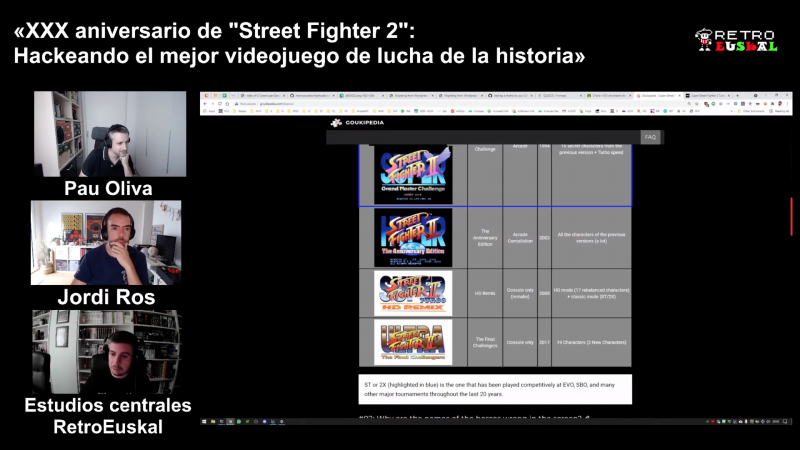Select the 'Arcade Compilation' cell

520,238
